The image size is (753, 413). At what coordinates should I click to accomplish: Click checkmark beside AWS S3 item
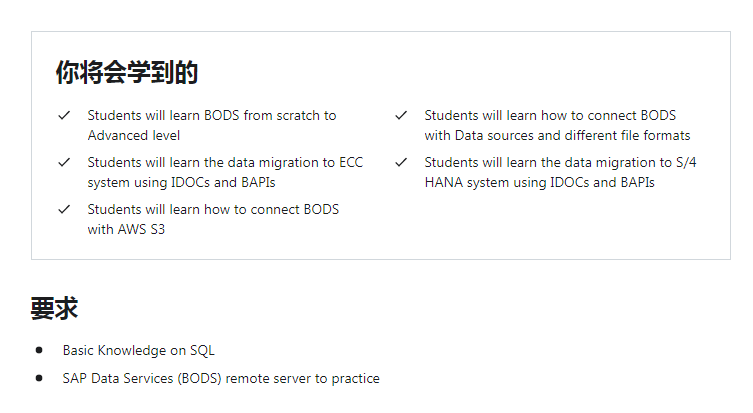(x=64, y=209)
